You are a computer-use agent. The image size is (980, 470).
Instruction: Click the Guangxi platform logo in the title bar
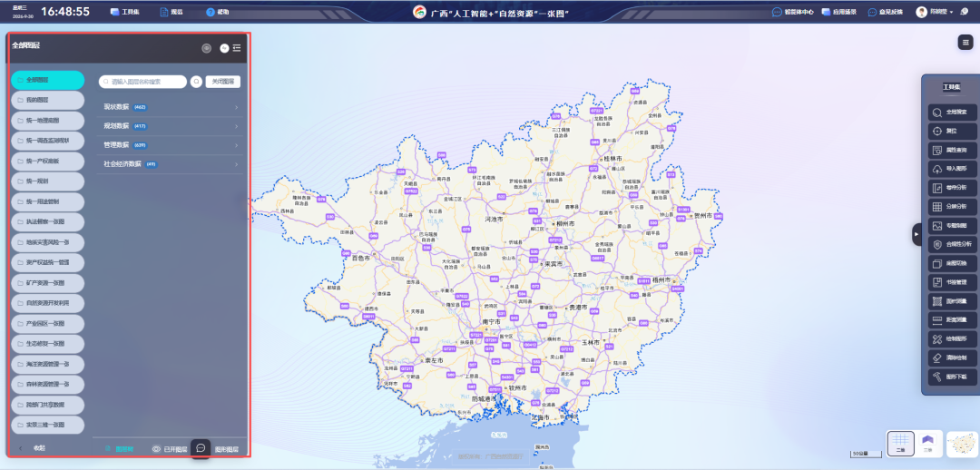[x=420, y=12]
